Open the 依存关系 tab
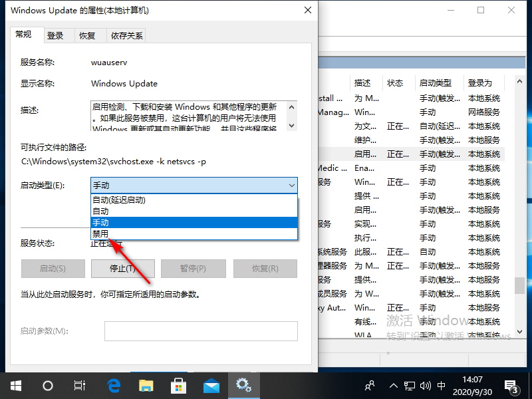 pos(127,35)
